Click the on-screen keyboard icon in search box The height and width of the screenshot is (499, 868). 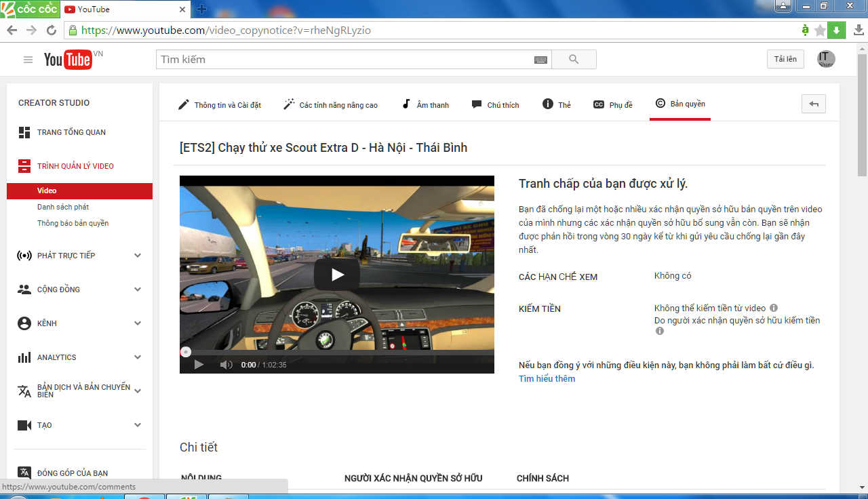click(x=540, y=60)
